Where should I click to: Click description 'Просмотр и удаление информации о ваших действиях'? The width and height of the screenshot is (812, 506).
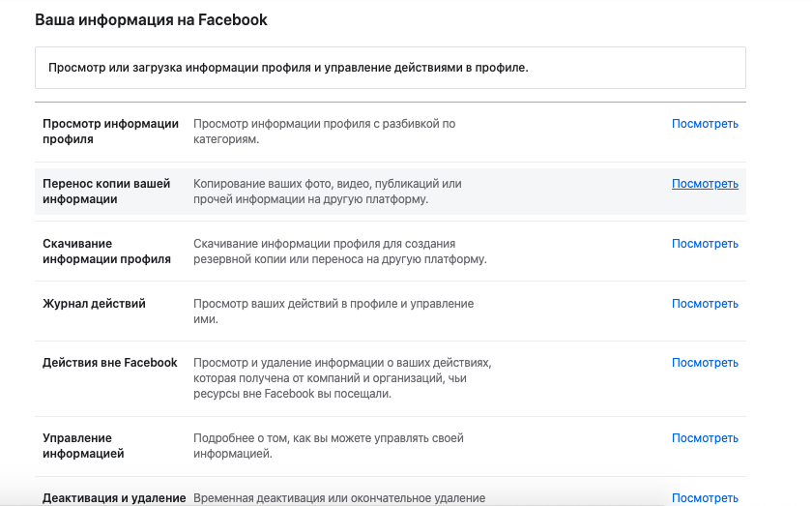pyautogui.click(x=342, y=378)
